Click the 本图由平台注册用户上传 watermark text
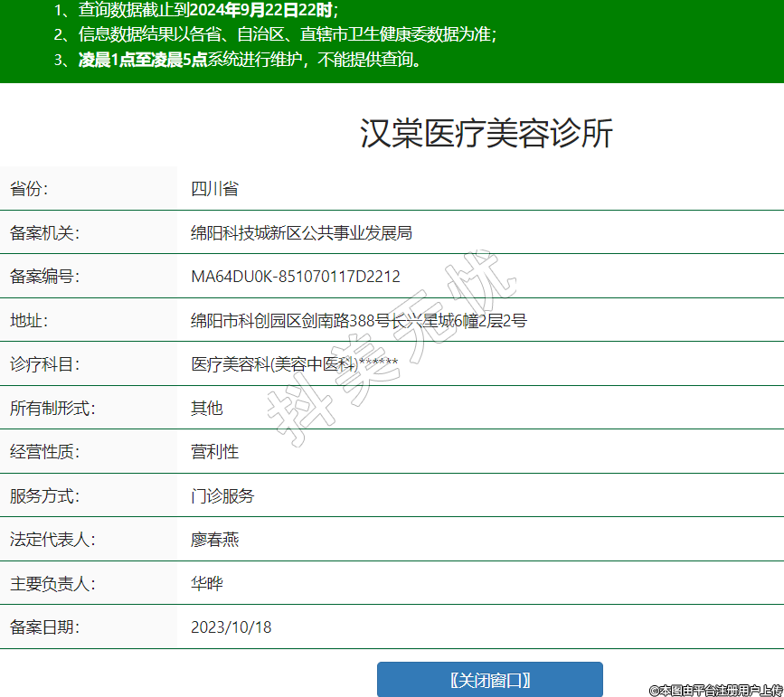 (715, 690)
